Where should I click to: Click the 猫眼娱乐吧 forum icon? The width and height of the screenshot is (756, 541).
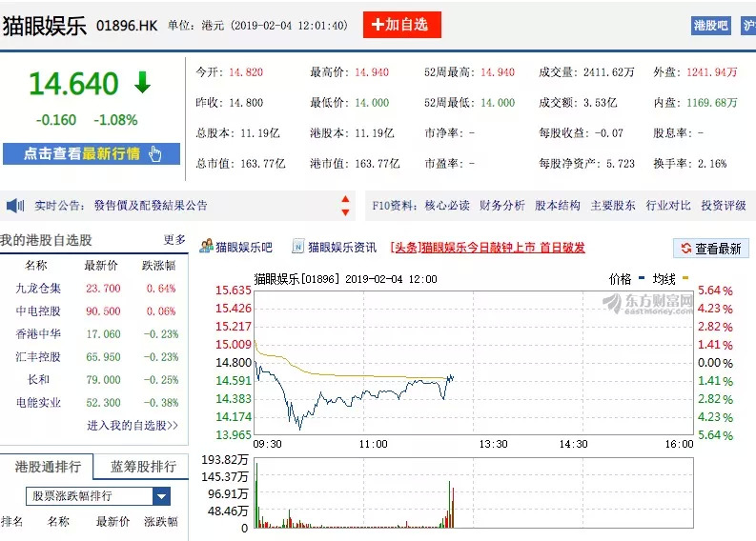206,246
